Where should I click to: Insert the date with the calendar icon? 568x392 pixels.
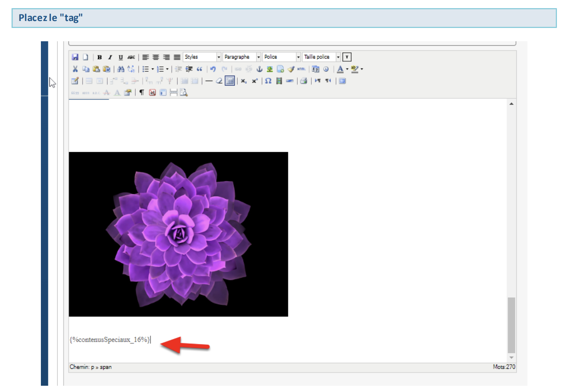click(315, 69)
